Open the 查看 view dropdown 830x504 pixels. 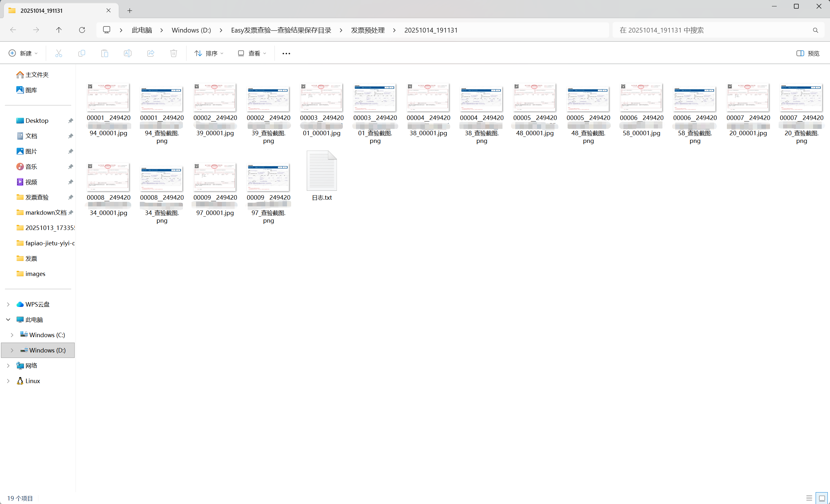click(x=252, y=53)
